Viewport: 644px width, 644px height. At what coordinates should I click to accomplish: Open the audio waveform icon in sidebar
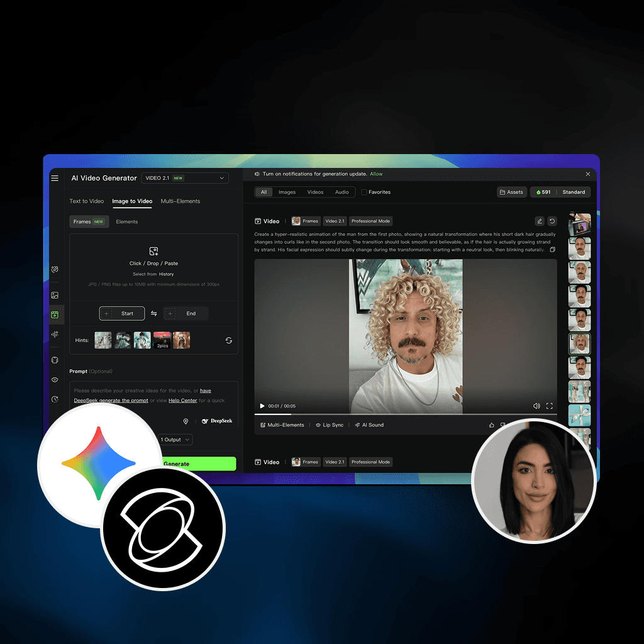point(55,335)
